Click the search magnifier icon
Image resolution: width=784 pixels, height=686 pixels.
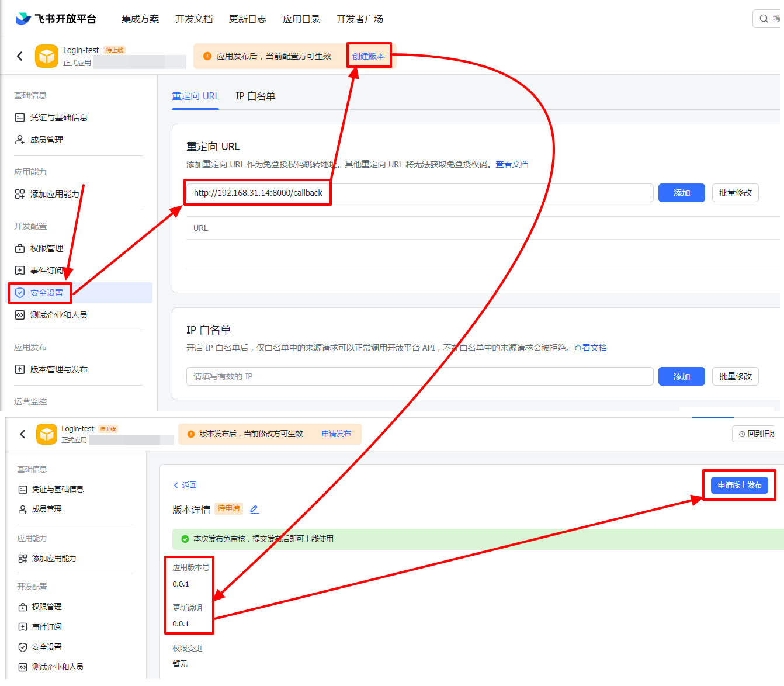[x=764, y=19]
